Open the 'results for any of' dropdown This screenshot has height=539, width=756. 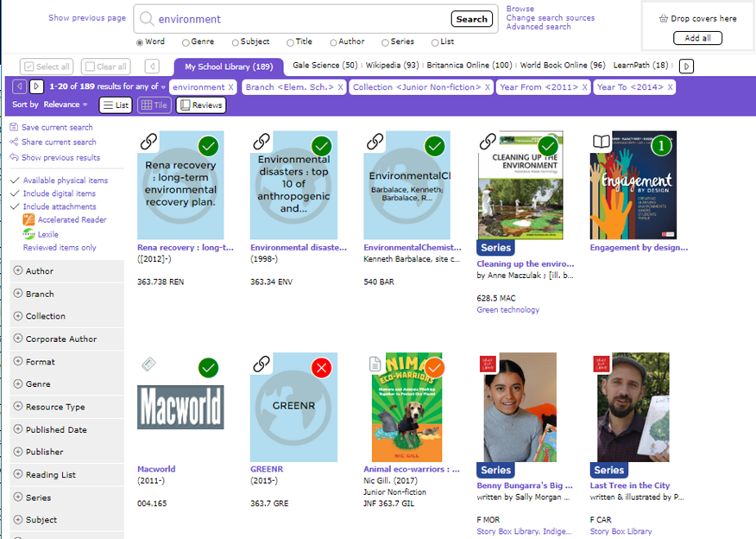point(163,87)
